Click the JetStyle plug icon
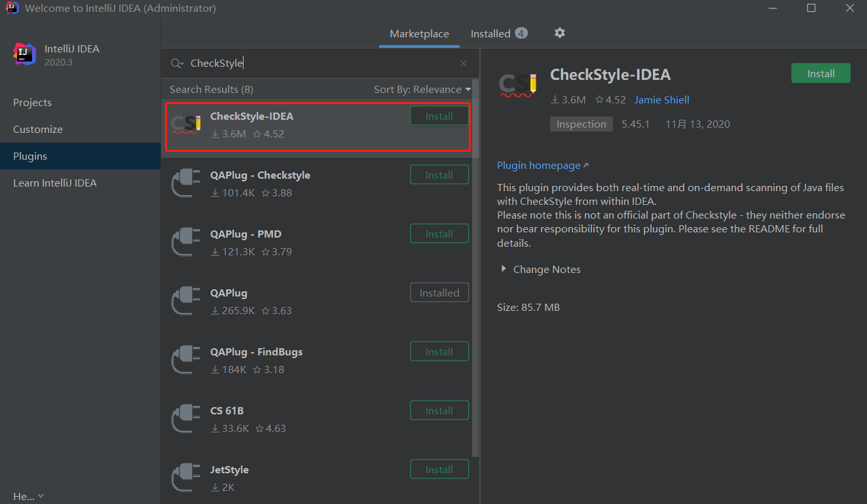Viewport: 867px width, 504px height. (x=186, y=478)
